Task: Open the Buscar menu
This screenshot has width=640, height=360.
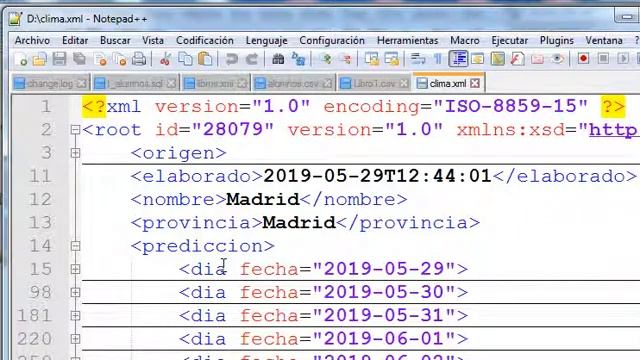Action: (x=115, y=40)
